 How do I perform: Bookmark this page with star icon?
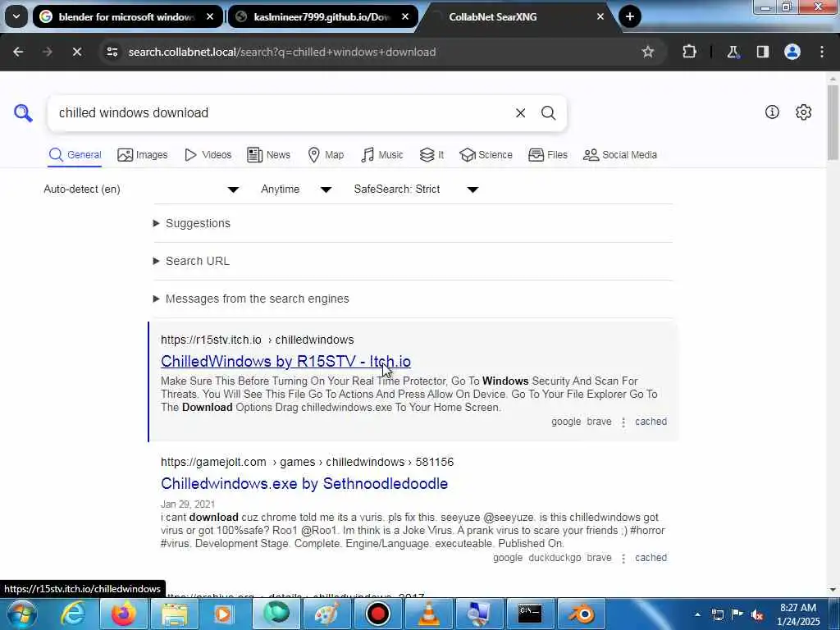[648, 52]
